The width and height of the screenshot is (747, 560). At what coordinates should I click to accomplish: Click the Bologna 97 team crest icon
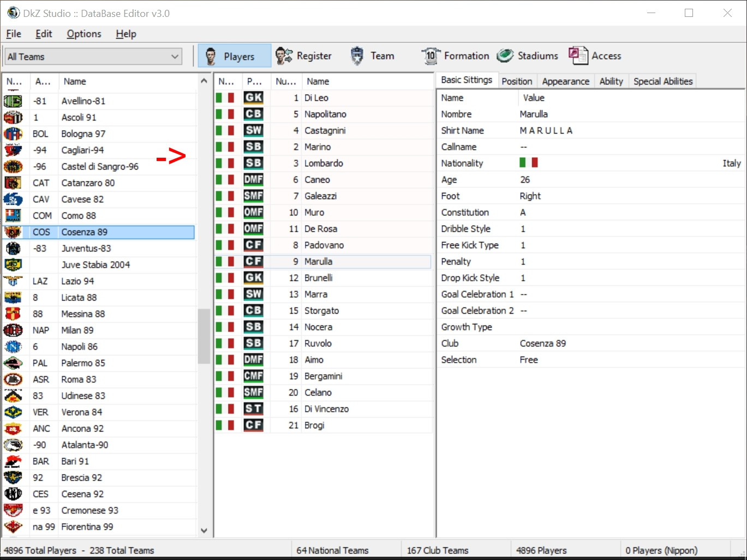13,134
